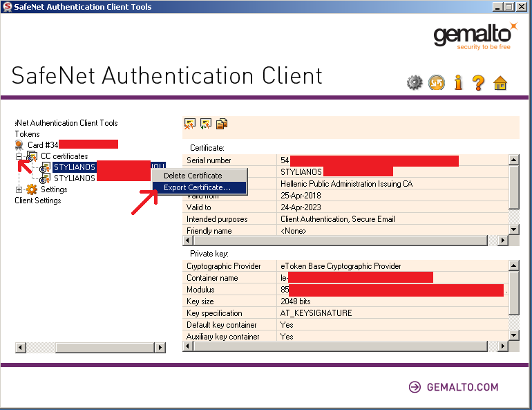The width and height of the screenshot is (532, 410).
Task: Select the Tokens tree item
Action: point(28,134)
